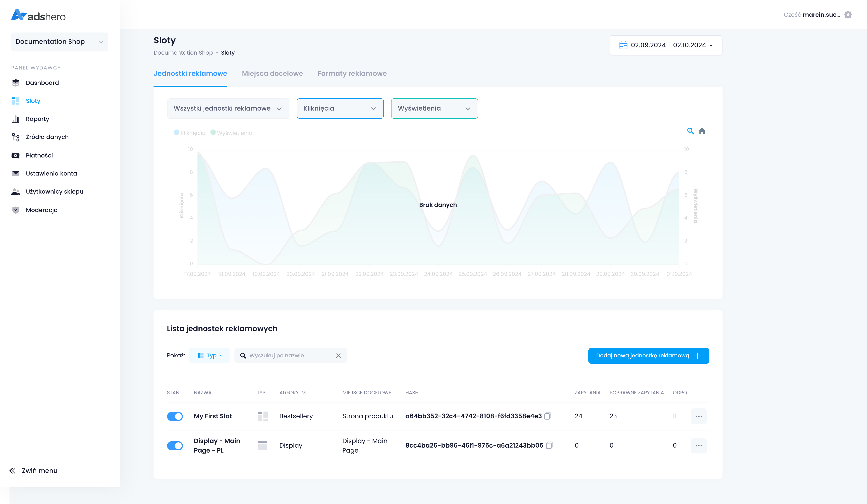Switch to Formaty reklamowe tab
Viewport: 867px width, 504px height.
tap(352, 74)
